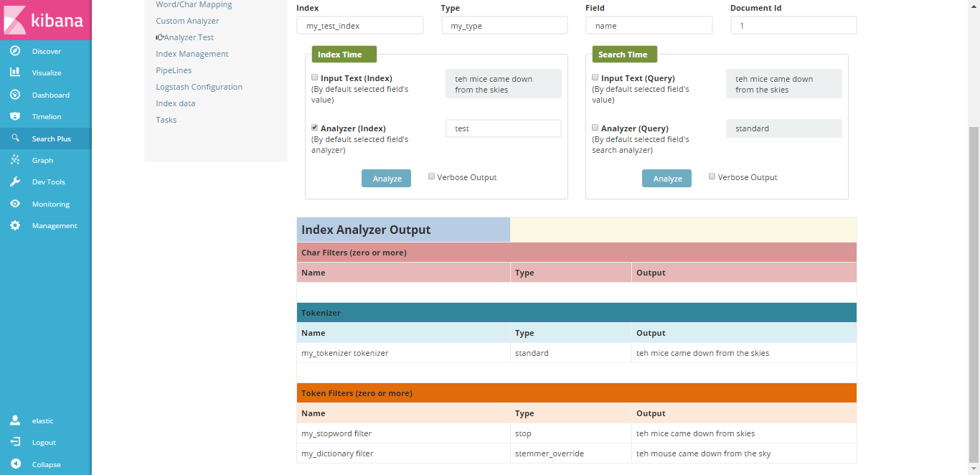Open Visualize bar chart icon

(15, 72)
